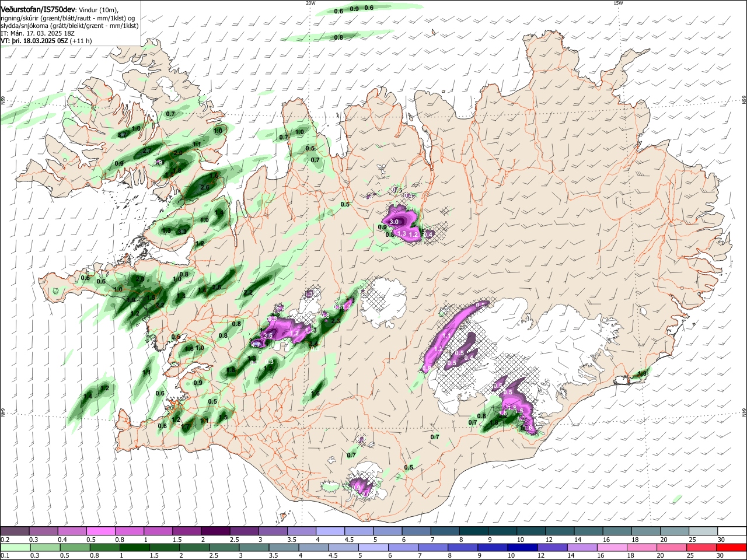
Task: Click the 'rigning/skúrir' legend description line
Action: (x=68, y=18)
